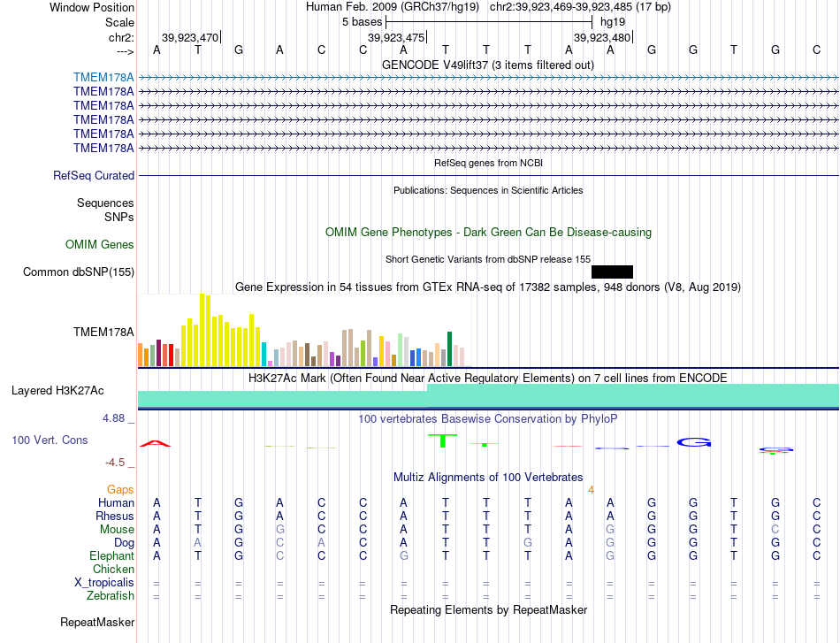Click the RepeatMasker track label
Viewport: 840px width, 643px height.
97,622
